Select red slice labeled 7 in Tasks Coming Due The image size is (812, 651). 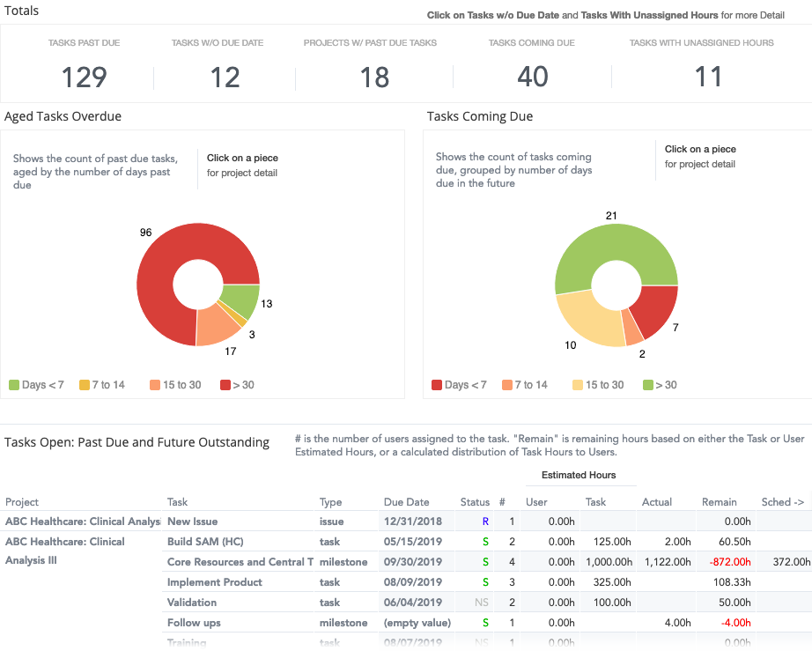coord(655,311)
